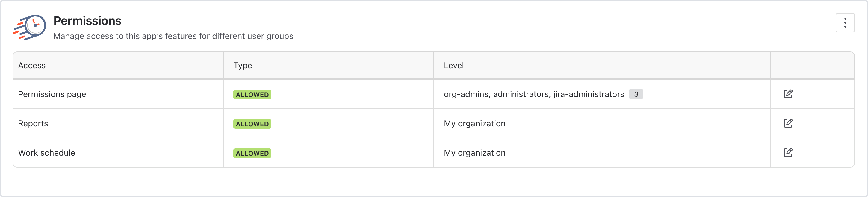The height and width of the screenshot is (197, 868).
Task: Click the ALLOWED badge for Work schedule
Action: coord(252,153)
